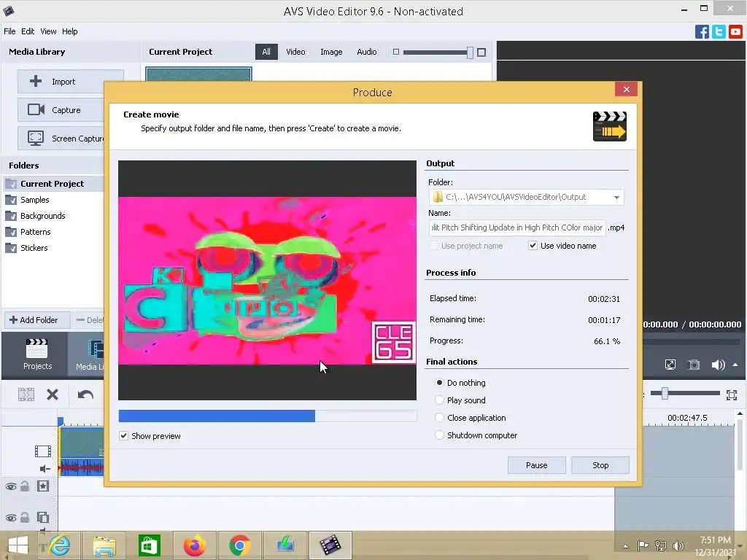Open Internet Explorer from the taskbar
This screenshot has height=560, width=747.
60,545
